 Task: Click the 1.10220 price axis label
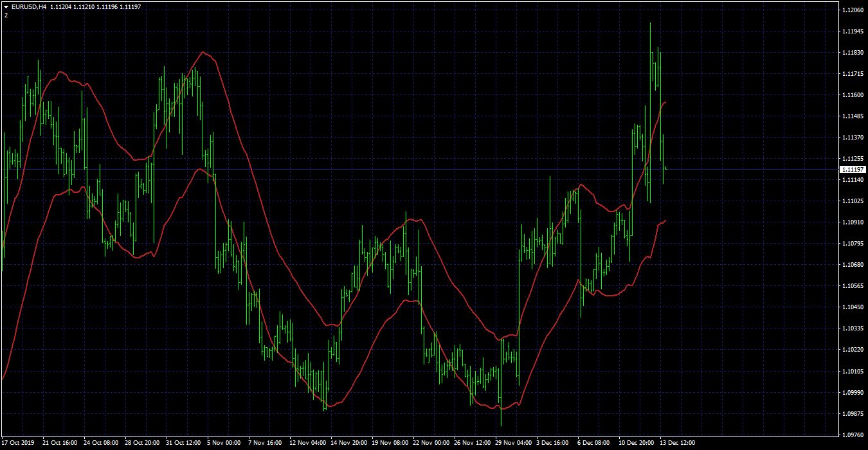click(x=853, y=350)
